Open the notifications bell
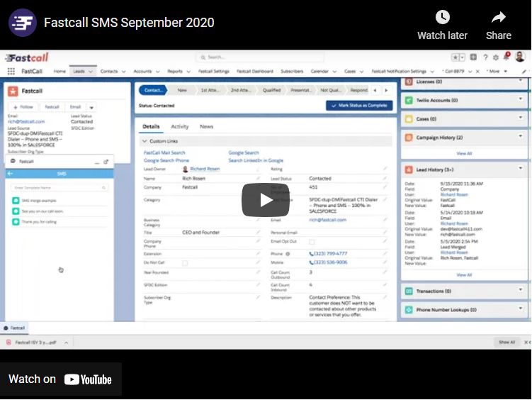 [x=506, y=57]
